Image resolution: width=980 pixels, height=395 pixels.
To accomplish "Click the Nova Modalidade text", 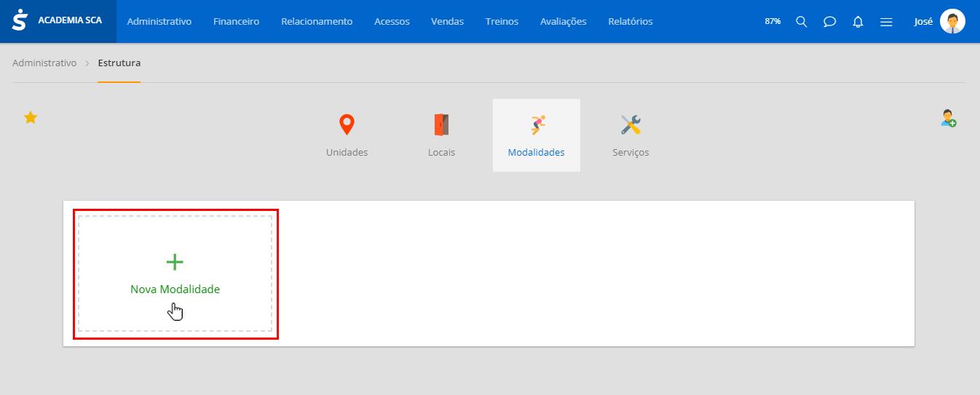I will (x=175, y=290).
